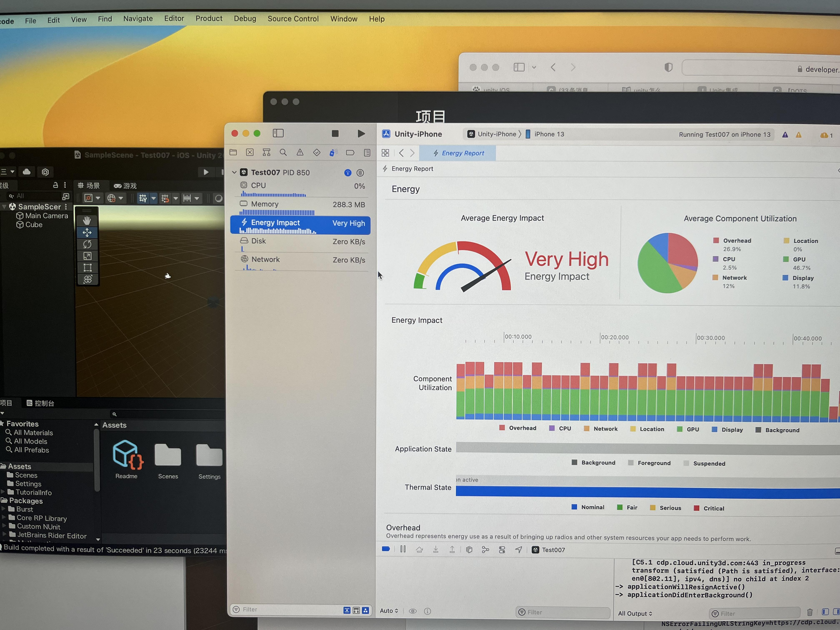Click the Step Over debug icon
This screenshot has height=630, width=840.
click(x=419, y=549)
